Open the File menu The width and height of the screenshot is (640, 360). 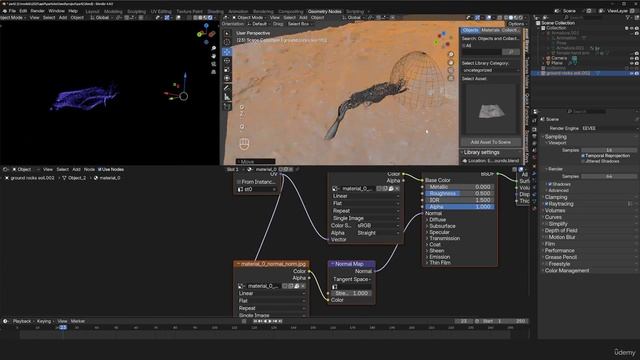pyautogui.click(x=12, y=11)
